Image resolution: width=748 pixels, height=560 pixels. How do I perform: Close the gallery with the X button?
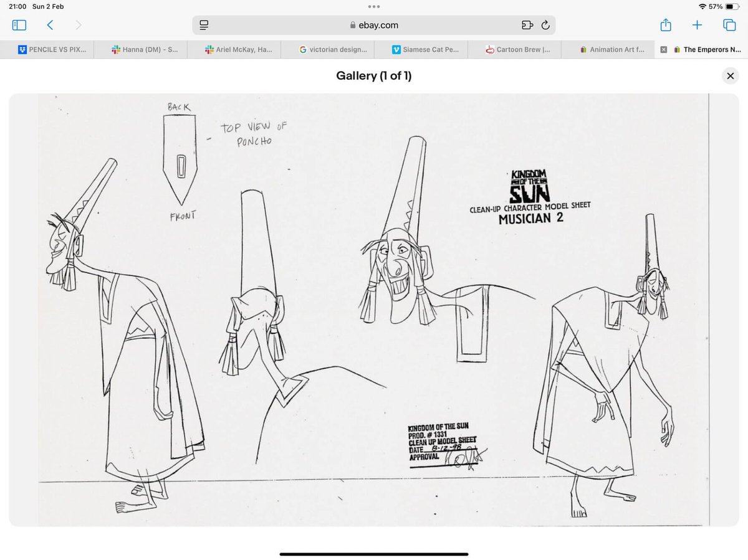click(x=730, y=76)
